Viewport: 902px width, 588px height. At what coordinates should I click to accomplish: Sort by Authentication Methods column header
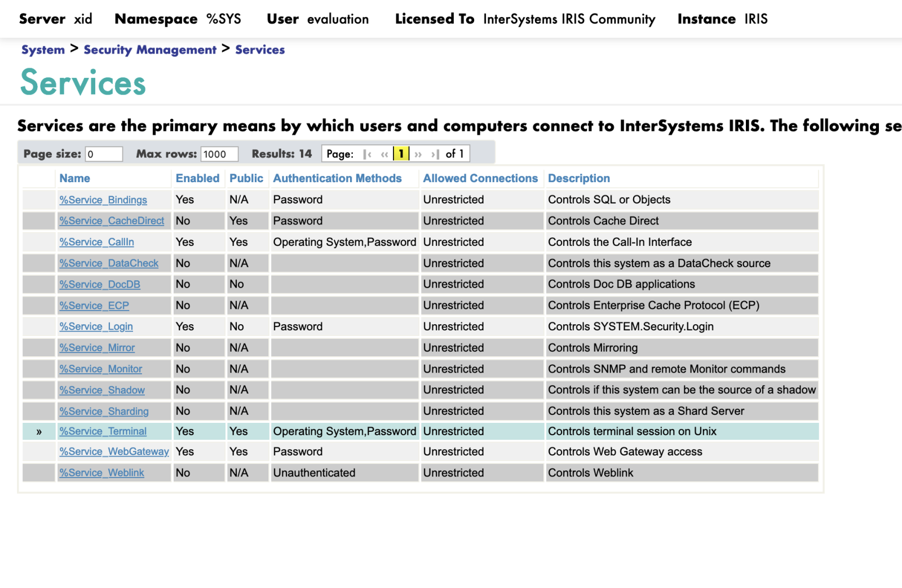pyautogui.click(x=337, y=178)
